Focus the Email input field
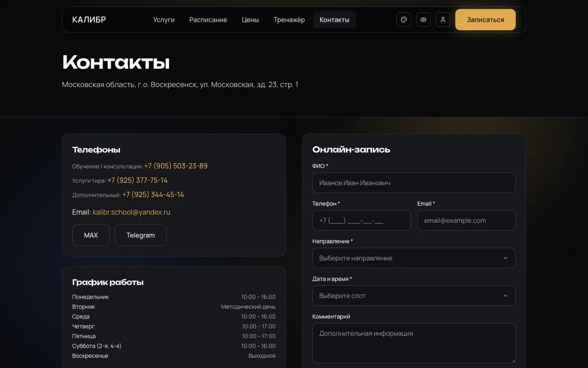Image resolution: width=588 pixels, height=368 pixels. click(x=466, y=220)
